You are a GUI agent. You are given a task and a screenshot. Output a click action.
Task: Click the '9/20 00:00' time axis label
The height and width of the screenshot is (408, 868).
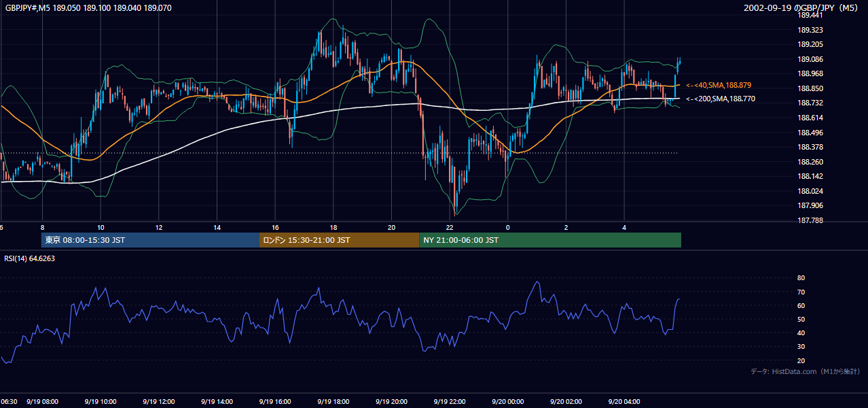(508, 402)
